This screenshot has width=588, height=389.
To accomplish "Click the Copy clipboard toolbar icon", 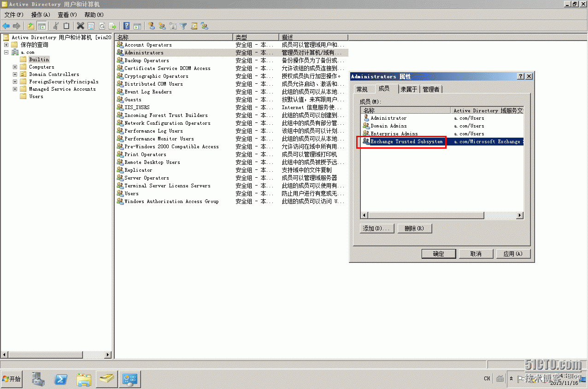I will 66,26.
